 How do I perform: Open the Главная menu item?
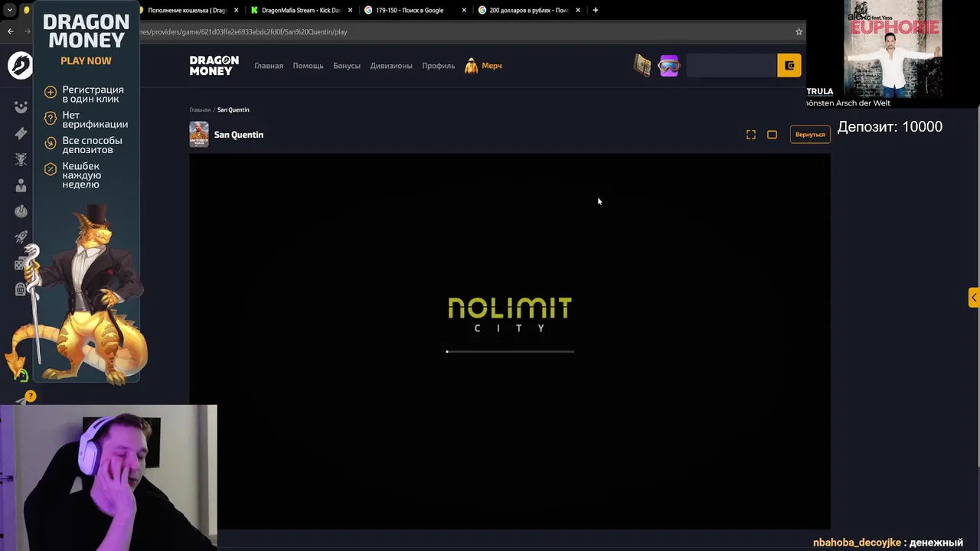click(x=269, y=66)
